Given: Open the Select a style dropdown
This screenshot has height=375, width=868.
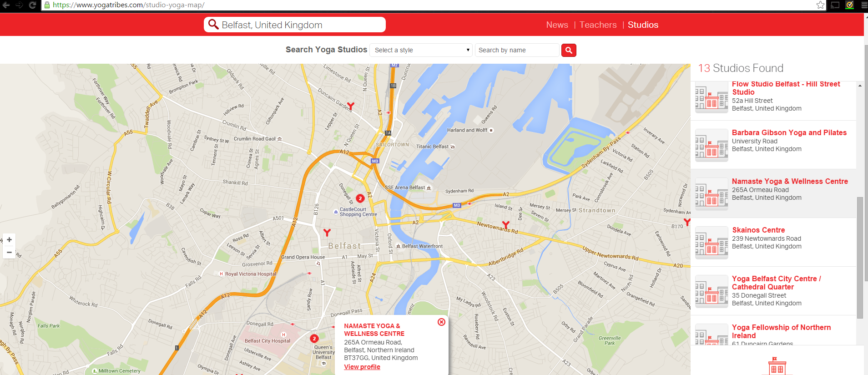Looking at the screenshot, I should (421, 50).
